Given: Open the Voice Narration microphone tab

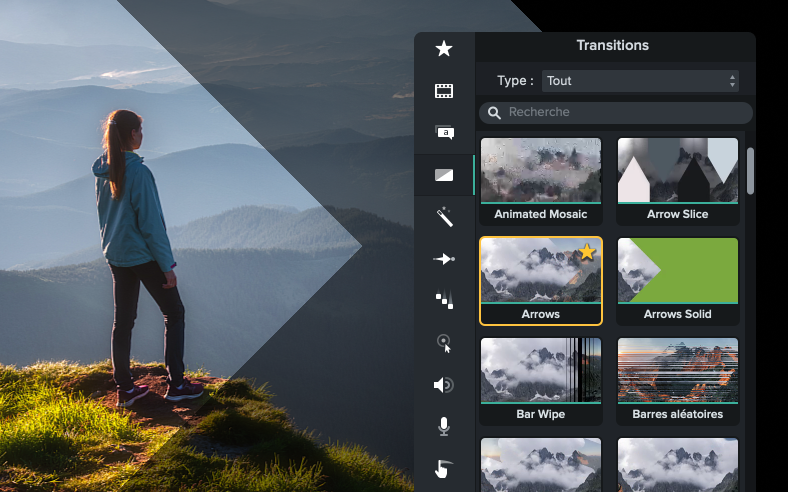Looking at the screenshot, I should [444, 427].
